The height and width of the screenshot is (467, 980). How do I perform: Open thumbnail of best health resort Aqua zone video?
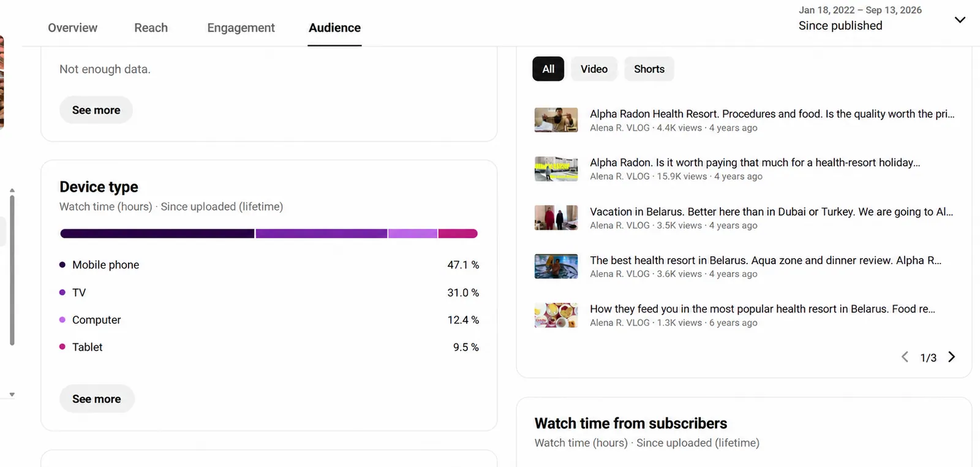coord(556,267)
